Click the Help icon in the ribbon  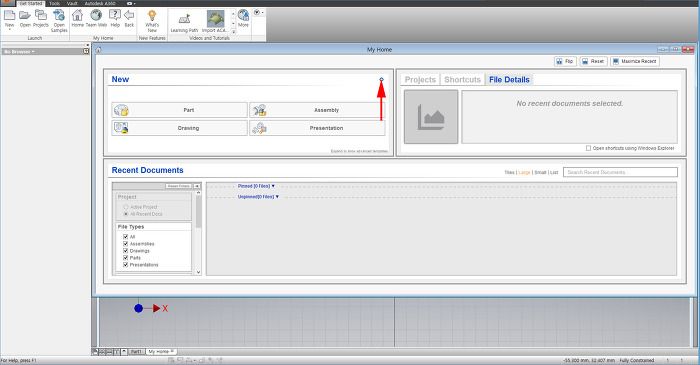pyautogui.click(x=115, y=15)
